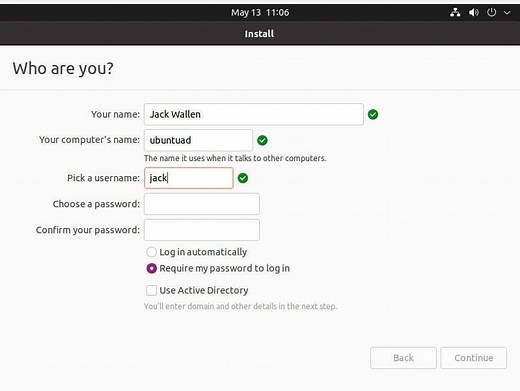Screen dimensions: 520x391
Task: Click the 'Your computer's name:' label
Action: point(89,140)
